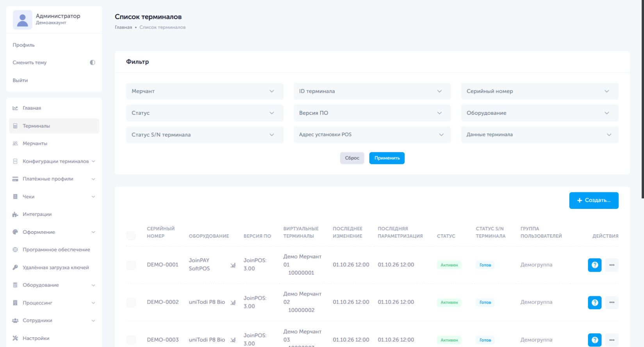
Task: Open the Версия ПО filter dropdown
Action: [x=372, y=113]
